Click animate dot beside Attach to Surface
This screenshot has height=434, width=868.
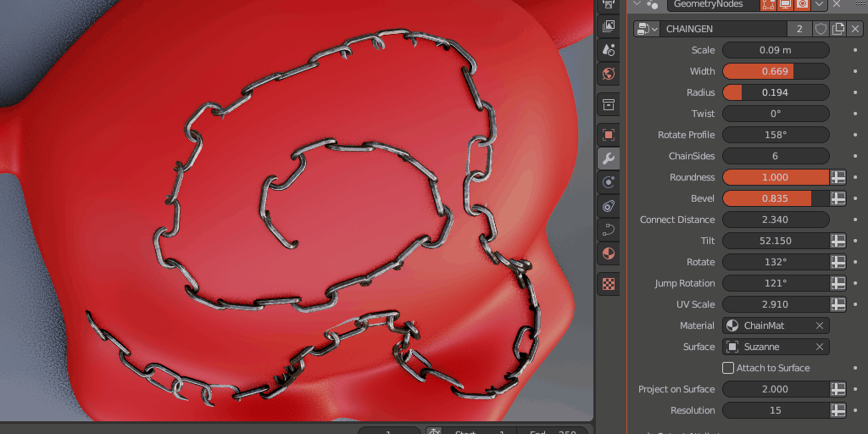click(856, 368)
